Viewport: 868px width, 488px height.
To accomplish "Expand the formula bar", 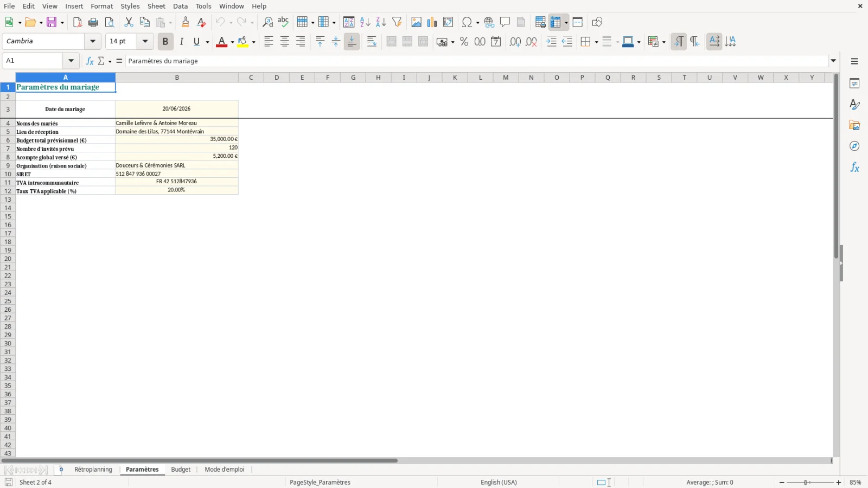I will point(834,61).
